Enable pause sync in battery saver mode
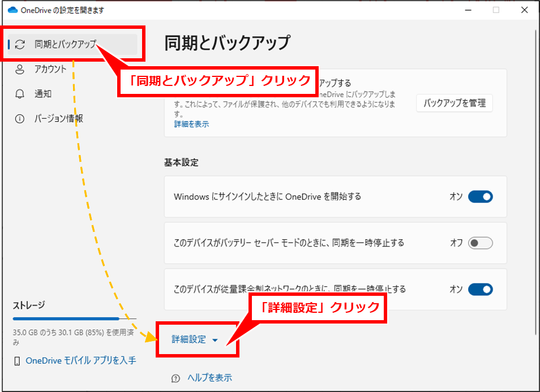The width and height of the screenshot is (540, 392). click(480, 243)
